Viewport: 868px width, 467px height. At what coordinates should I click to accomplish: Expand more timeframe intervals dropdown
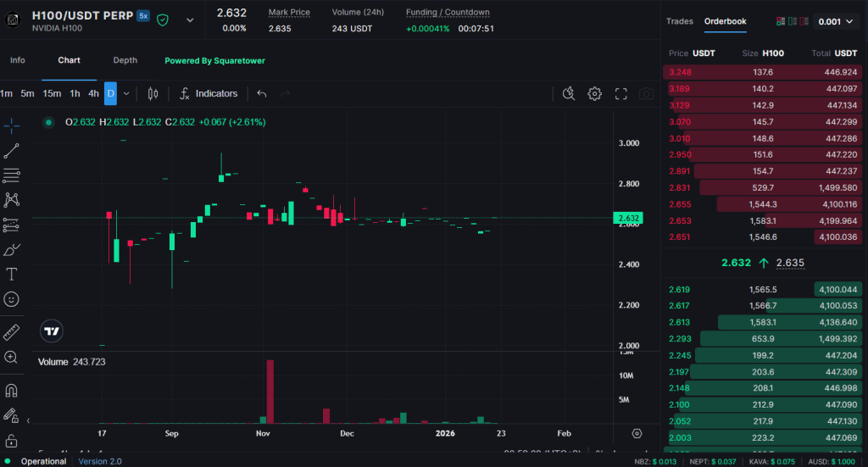126,93
